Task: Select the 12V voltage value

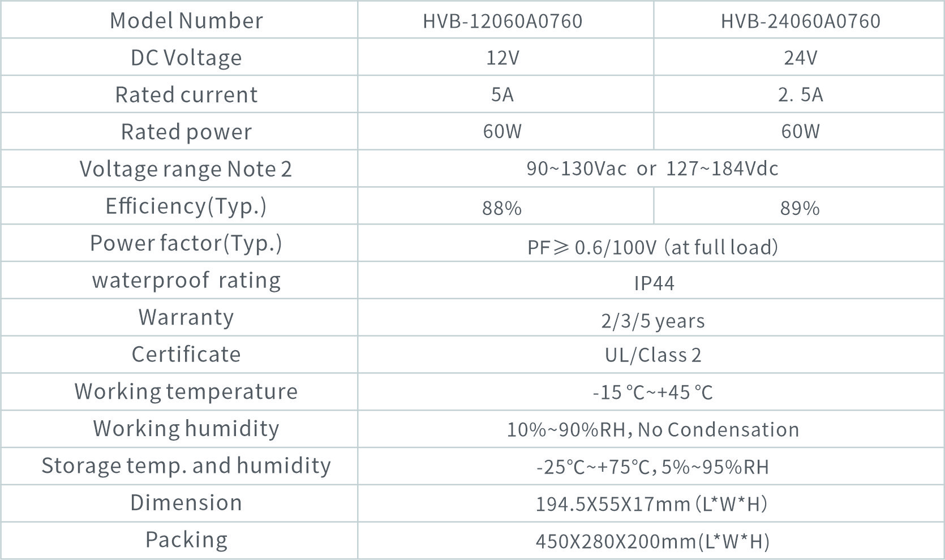Action: click(502, 58)
